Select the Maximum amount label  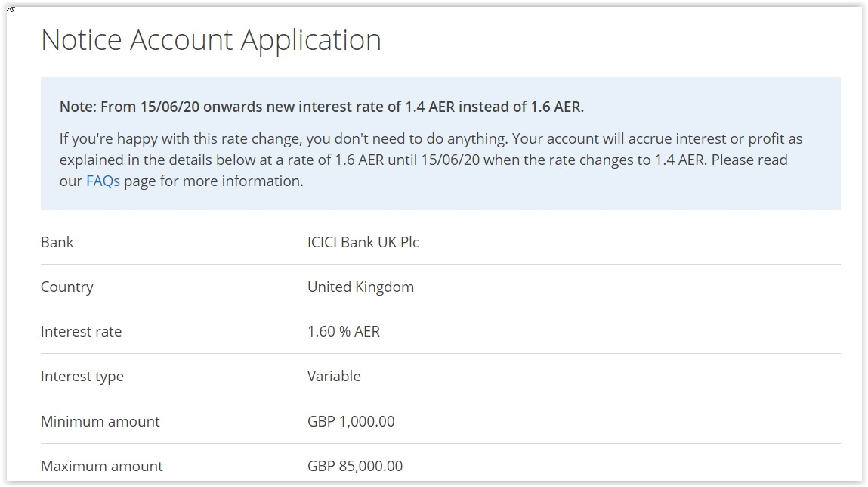coord(101,466)
